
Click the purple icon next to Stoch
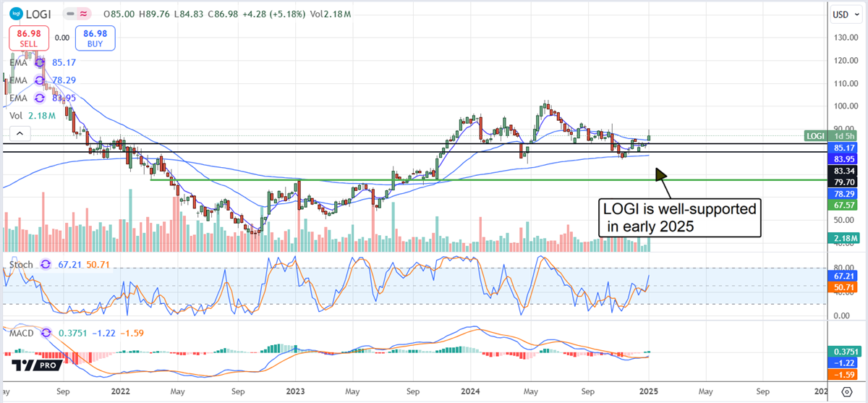pyautogui.click(x=45, y=265)
